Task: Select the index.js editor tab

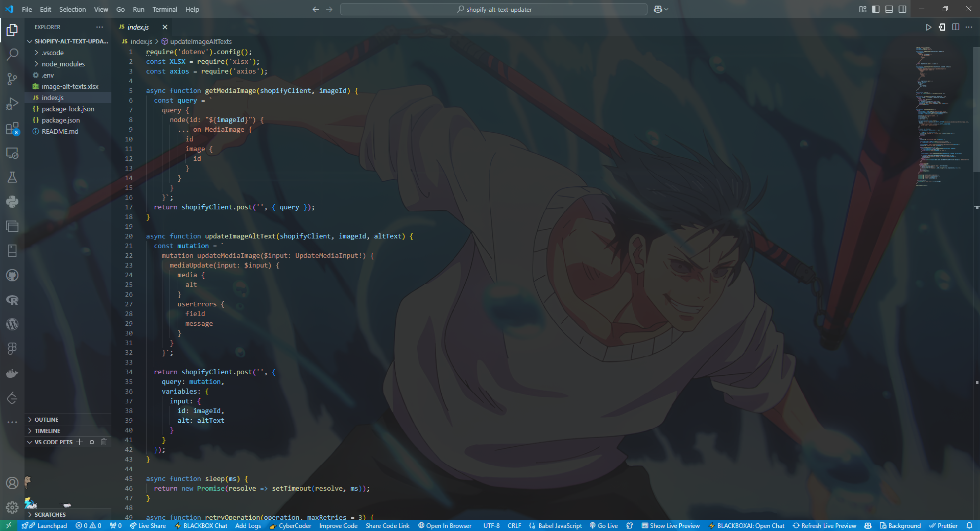Action: (x=138, y=27)
